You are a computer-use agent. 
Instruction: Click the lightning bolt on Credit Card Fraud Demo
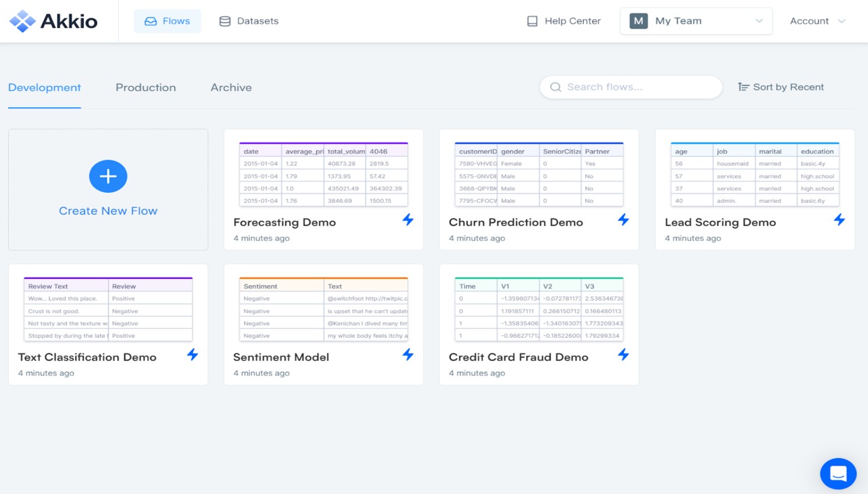[x=623, y=355]
